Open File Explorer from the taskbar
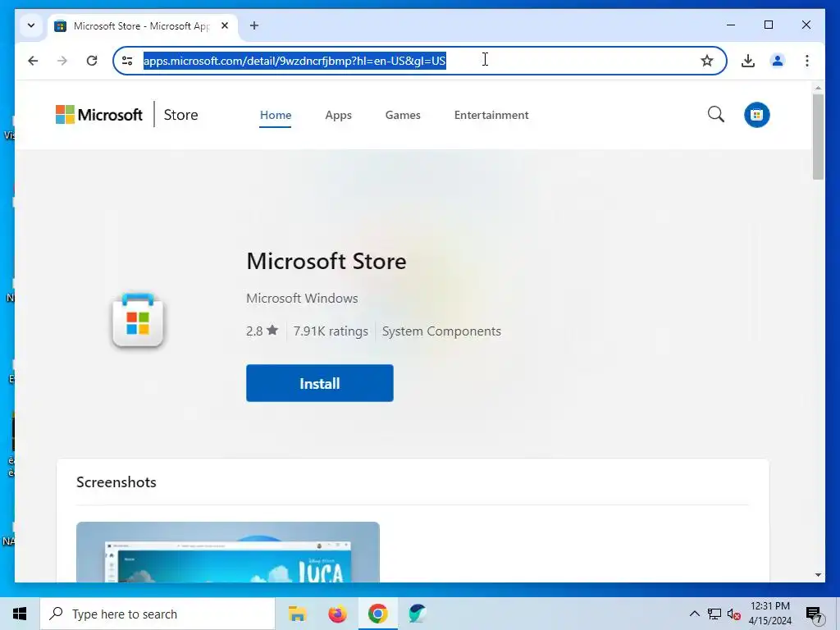 tap(297, 614)
